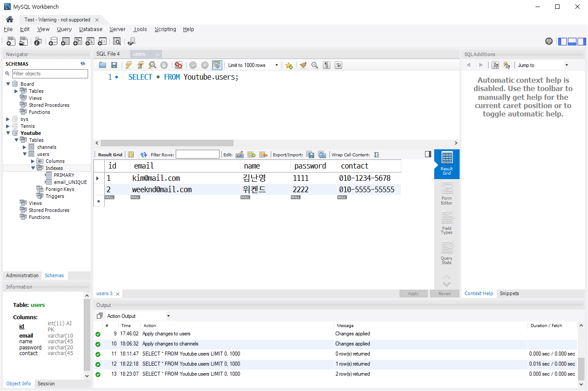Collapse the users table node
Screen dimensions: 588x391
click(25, 154)
